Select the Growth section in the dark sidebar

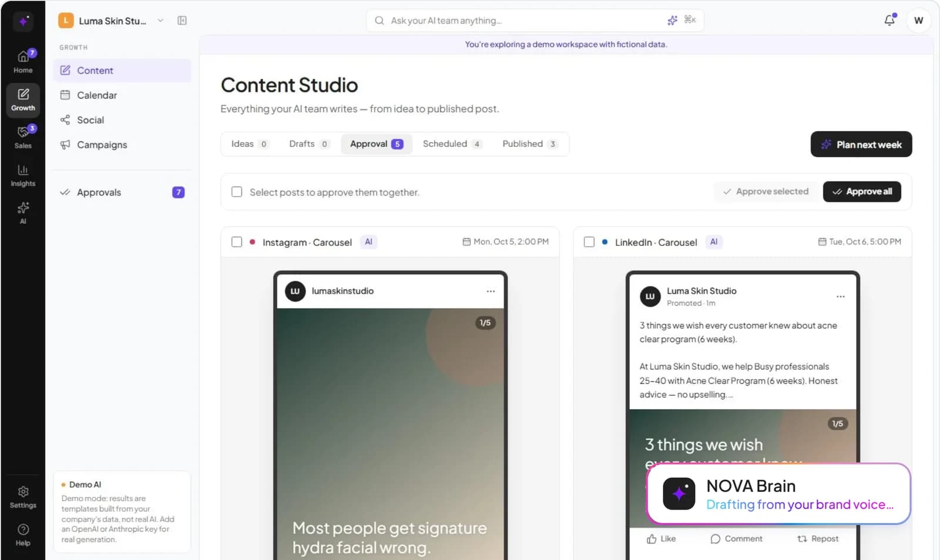point(23,99)
